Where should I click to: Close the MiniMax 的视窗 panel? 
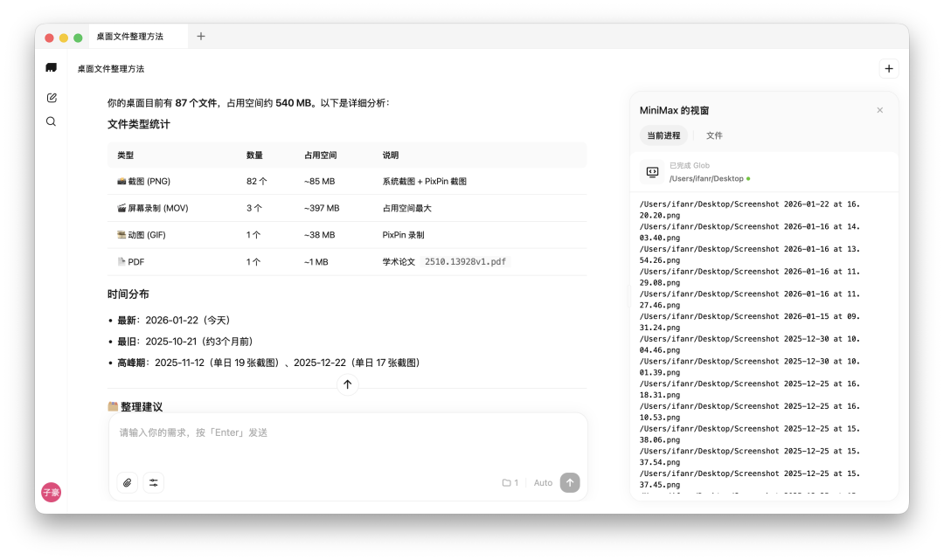tap(879, 110)
